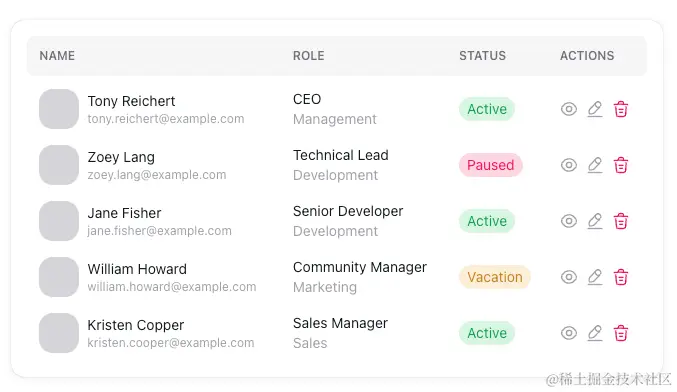Viewport: 677px width, 392px height.
Task: Click the ROLE column header
Action: pyautogui.click(x=308, y=56)
